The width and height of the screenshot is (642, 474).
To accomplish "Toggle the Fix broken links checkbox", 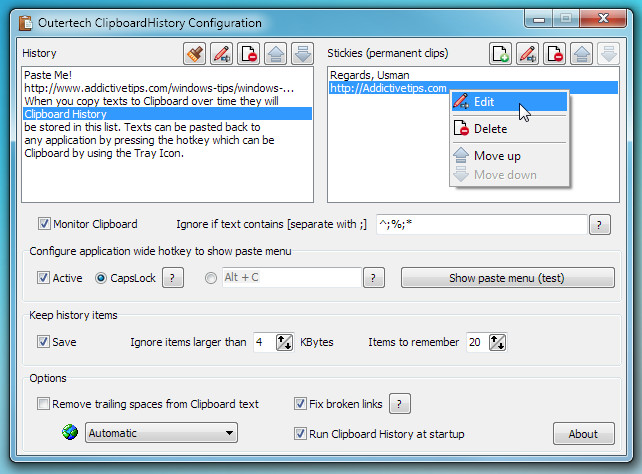I will point(300,404).
